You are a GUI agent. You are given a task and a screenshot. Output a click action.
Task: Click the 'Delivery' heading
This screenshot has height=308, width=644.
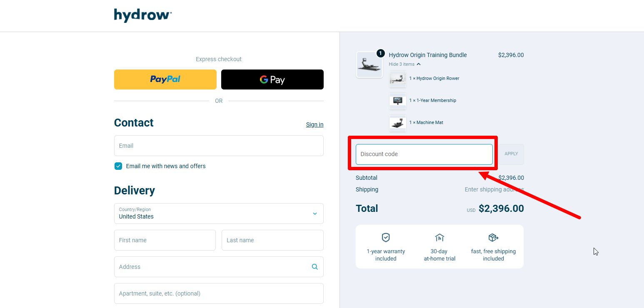point(135,191)
